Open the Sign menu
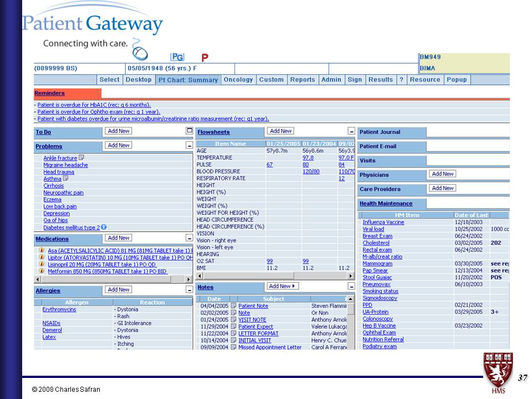This screenshot has width=532, height=399. pyautogui.click(x=355, y=79)
